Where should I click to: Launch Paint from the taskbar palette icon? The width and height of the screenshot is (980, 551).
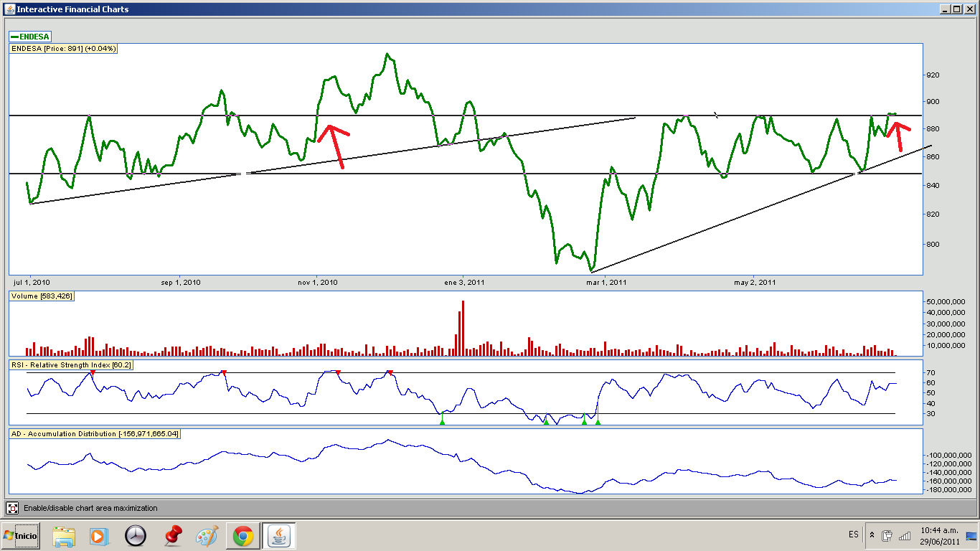click(x=207, y=536)
